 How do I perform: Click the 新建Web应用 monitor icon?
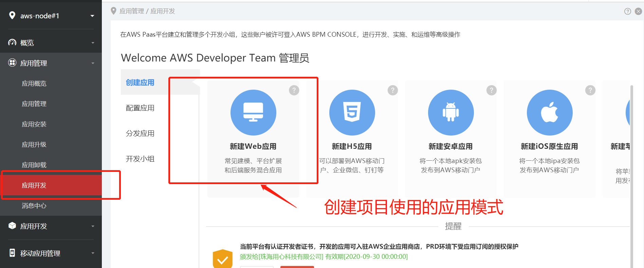click(x=253, y=112)
